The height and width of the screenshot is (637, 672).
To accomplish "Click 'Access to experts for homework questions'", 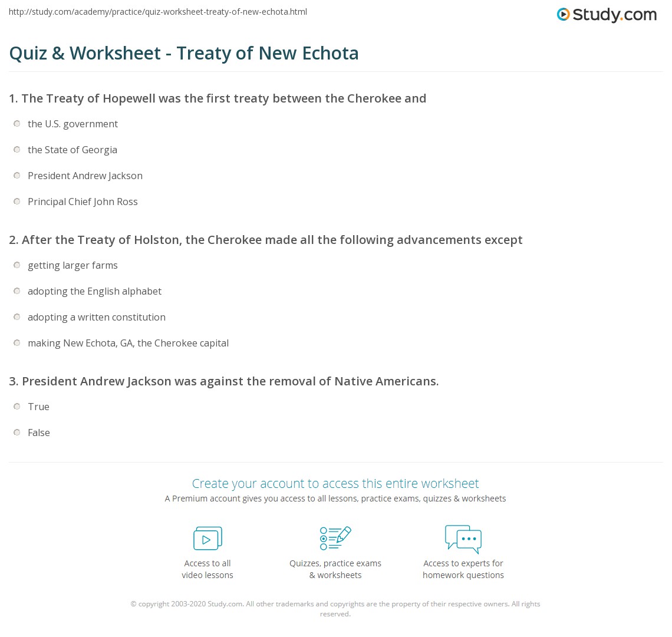I will tap(463, 569).
